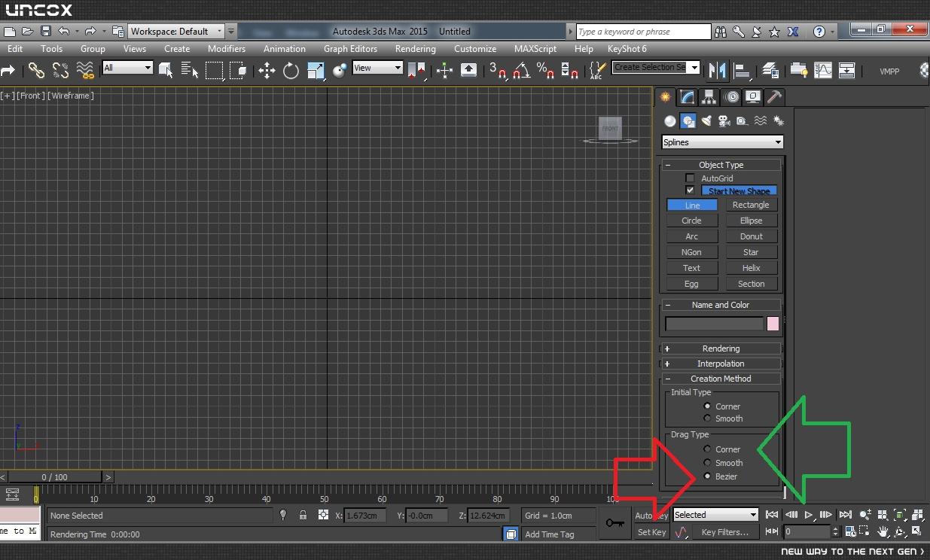Select Corner under Initial Type
The width and height of the screenshot is (930, 560).
pyautogui.click(x=707, y=406)
